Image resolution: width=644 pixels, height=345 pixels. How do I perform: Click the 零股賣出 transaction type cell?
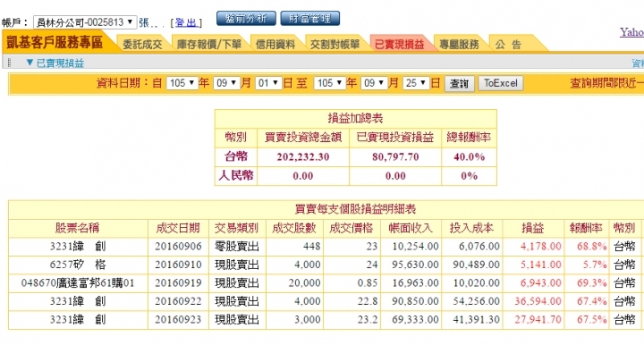236,247
